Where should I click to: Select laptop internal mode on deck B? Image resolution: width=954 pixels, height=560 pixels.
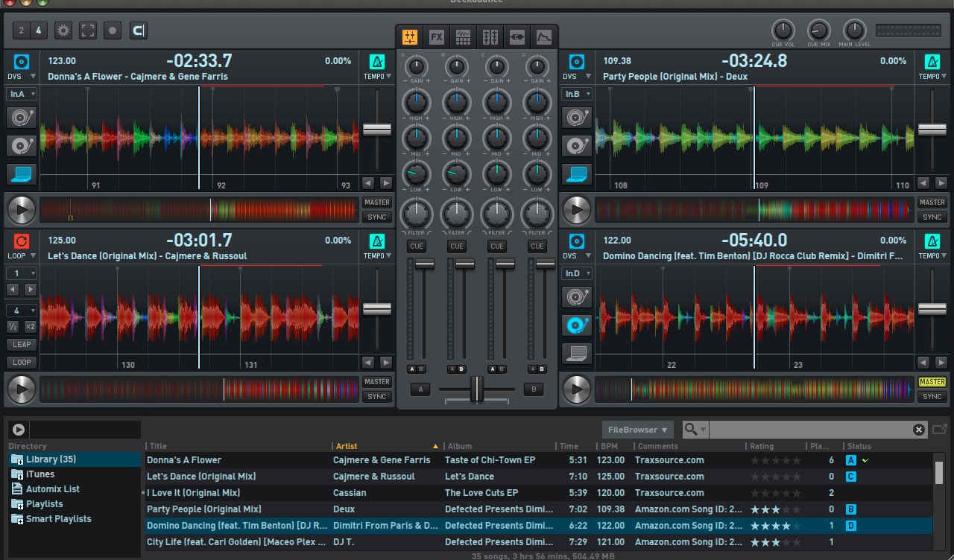point(576,174)
